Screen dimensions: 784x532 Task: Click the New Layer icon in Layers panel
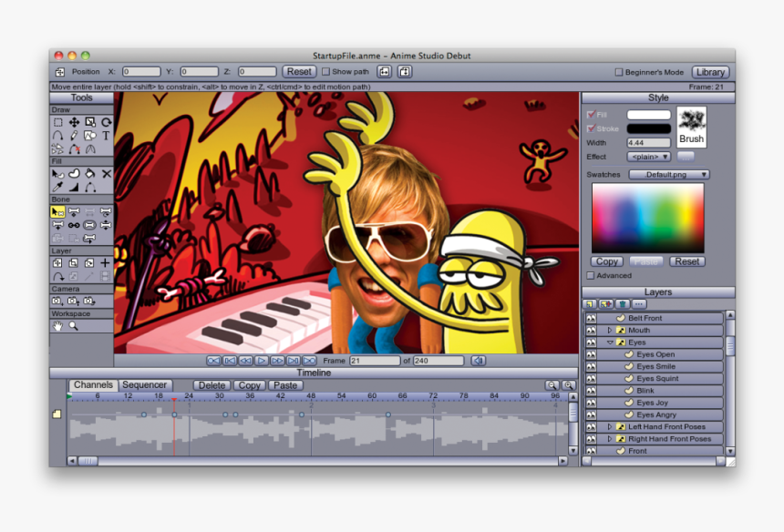[x=590, y=304]
